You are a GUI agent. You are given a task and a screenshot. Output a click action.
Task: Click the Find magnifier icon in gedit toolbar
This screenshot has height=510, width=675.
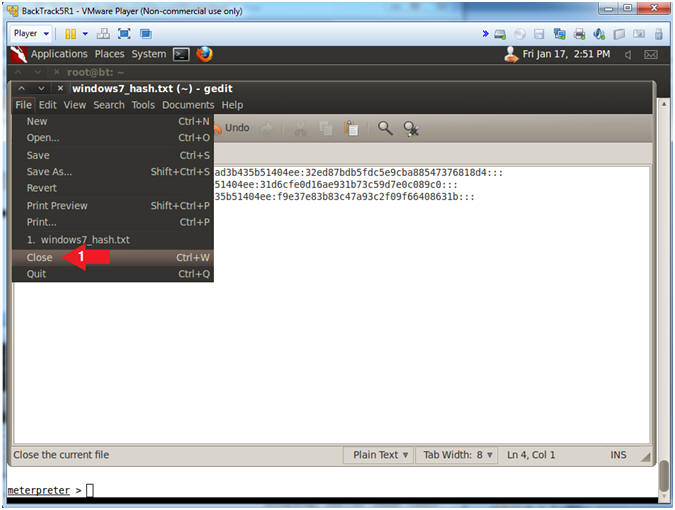click(385, 128)
